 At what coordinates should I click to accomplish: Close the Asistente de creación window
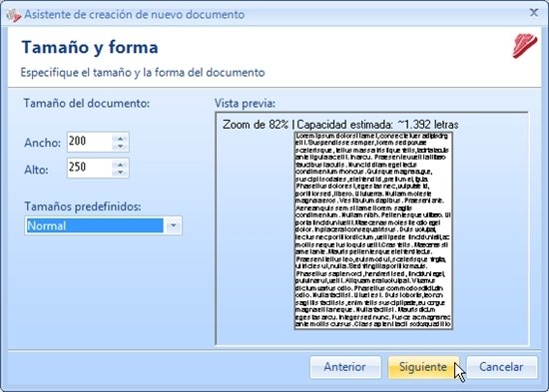534,13
